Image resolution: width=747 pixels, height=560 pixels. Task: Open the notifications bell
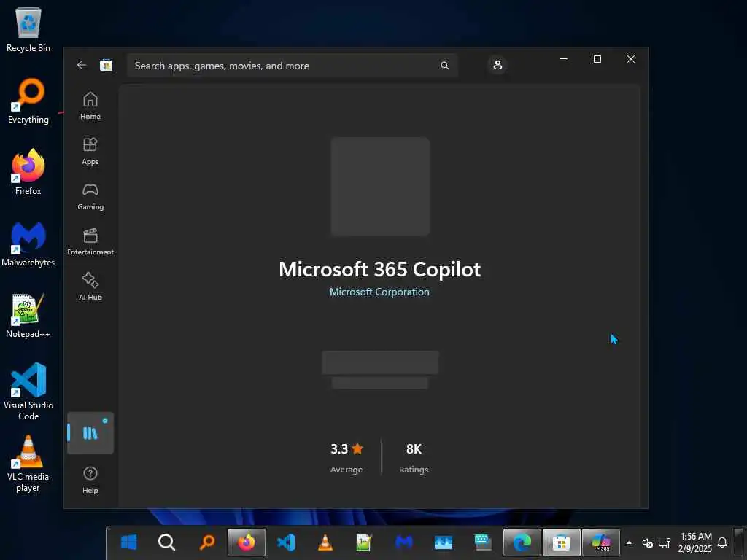coord(722,542)
